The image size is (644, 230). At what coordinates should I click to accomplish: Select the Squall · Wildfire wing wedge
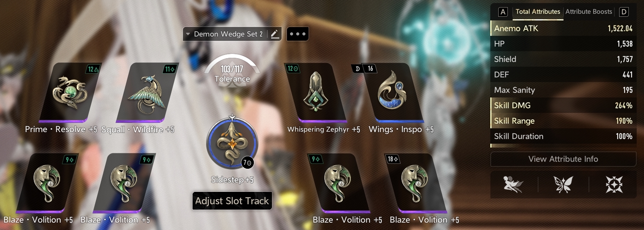click(x=147, y=92)
